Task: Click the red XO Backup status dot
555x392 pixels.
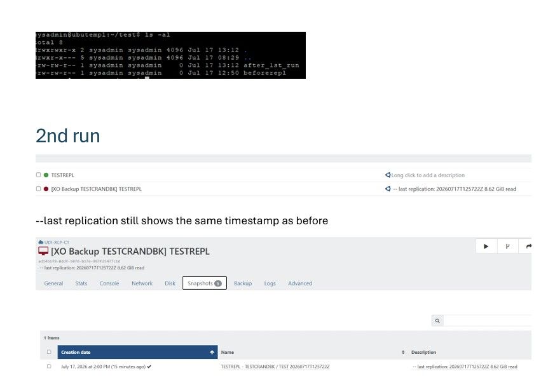Action: (x=46, y=189)
